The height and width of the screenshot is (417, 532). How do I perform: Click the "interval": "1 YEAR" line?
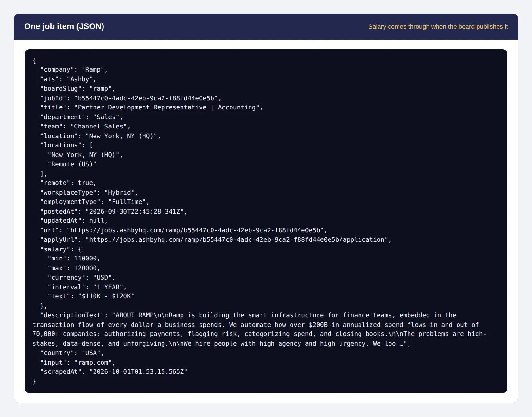point(87,287)
